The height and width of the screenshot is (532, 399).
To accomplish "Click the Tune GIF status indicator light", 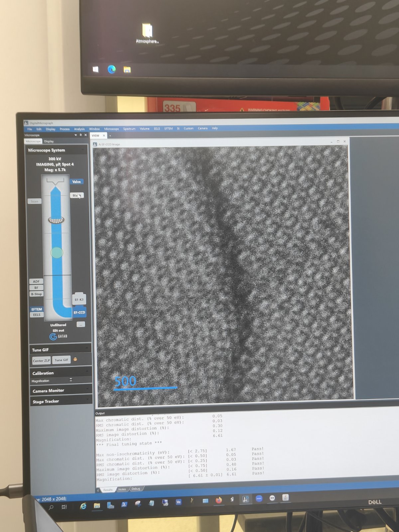I will point(75,359).
